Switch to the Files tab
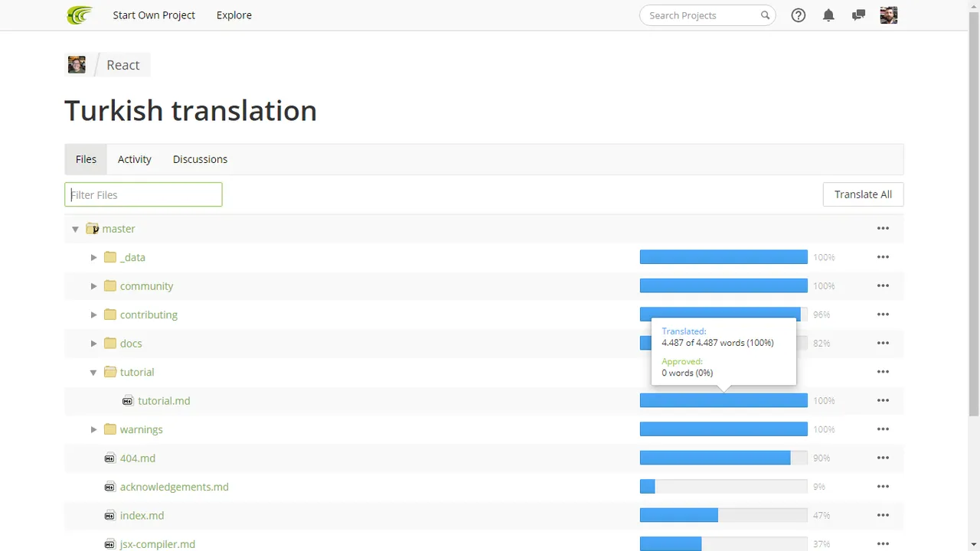The image size is (980, 551). [86, 159]
